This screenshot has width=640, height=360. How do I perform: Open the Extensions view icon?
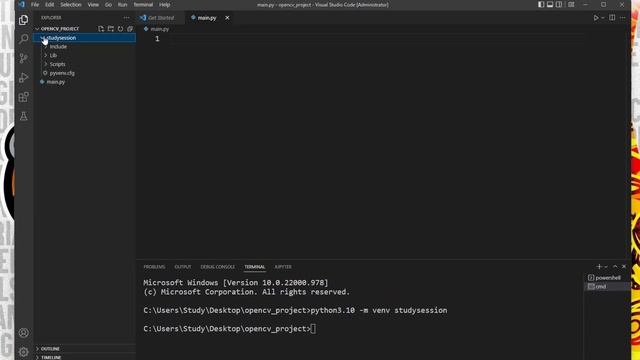point(24,97)
